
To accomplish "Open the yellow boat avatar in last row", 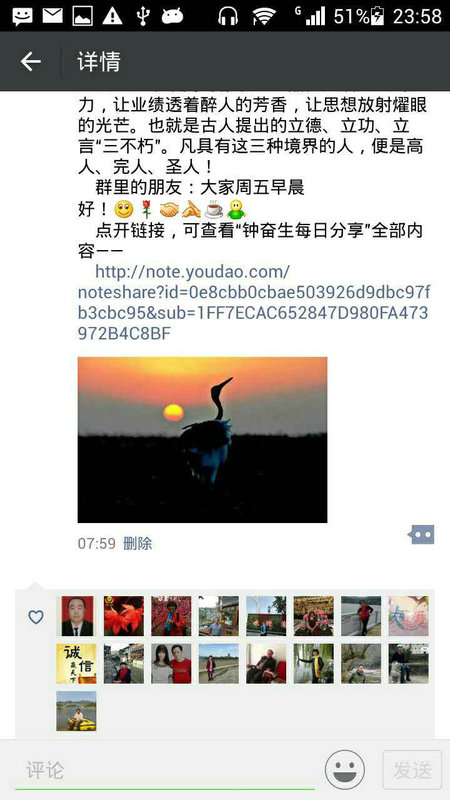I will (x=77, y=711).
